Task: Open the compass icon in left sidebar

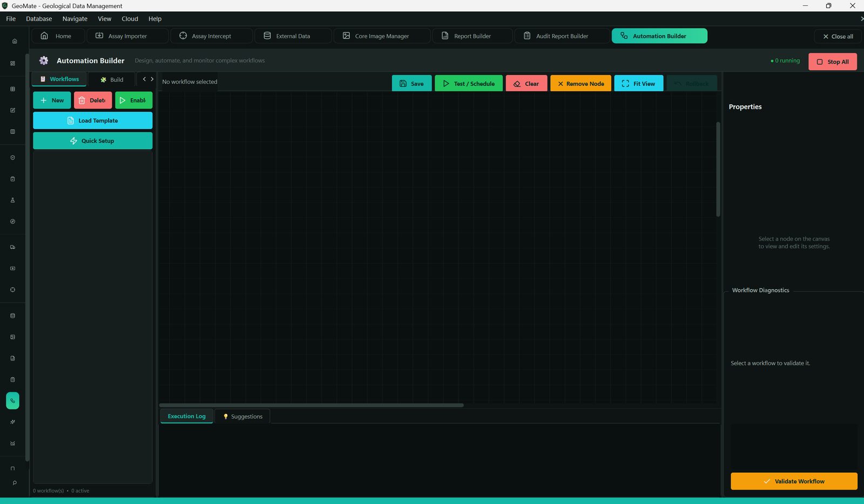Action: point(12,221)
